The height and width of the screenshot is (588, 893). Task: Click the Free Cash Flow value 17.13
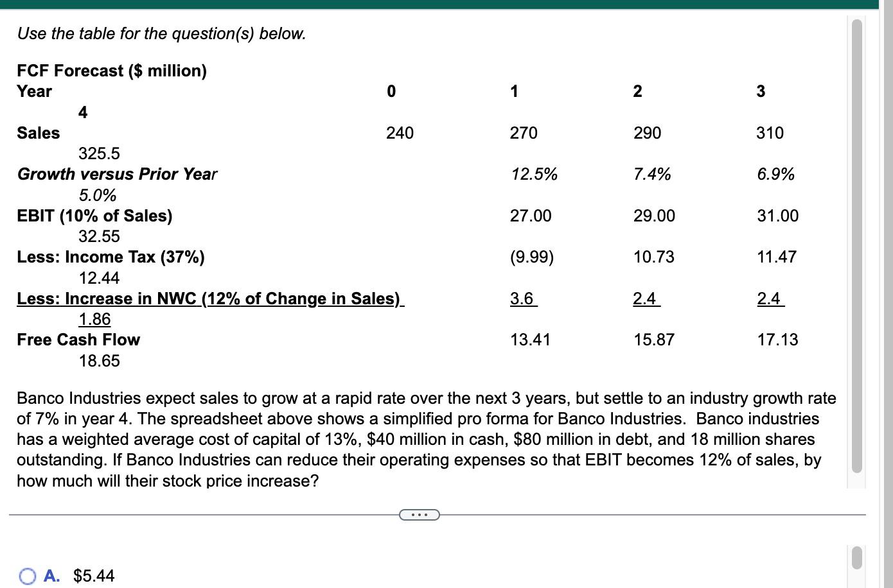(777, 340)
